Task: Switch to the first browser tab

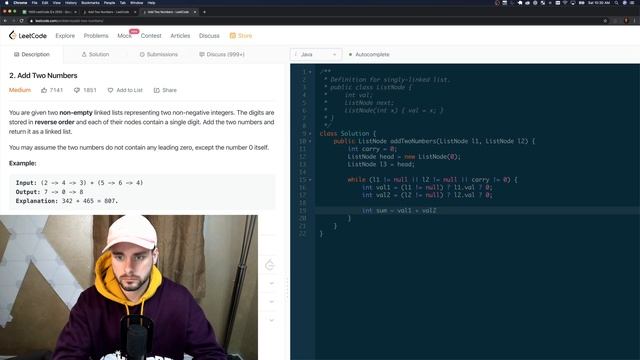Action: (49, 12)
